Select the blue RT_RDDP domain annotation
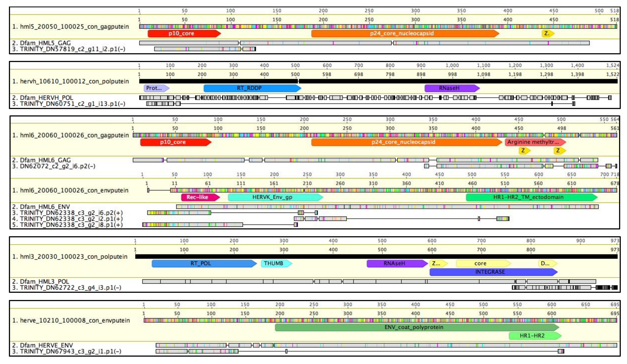This screenshot has width=627, height=364. click(252, 88)
